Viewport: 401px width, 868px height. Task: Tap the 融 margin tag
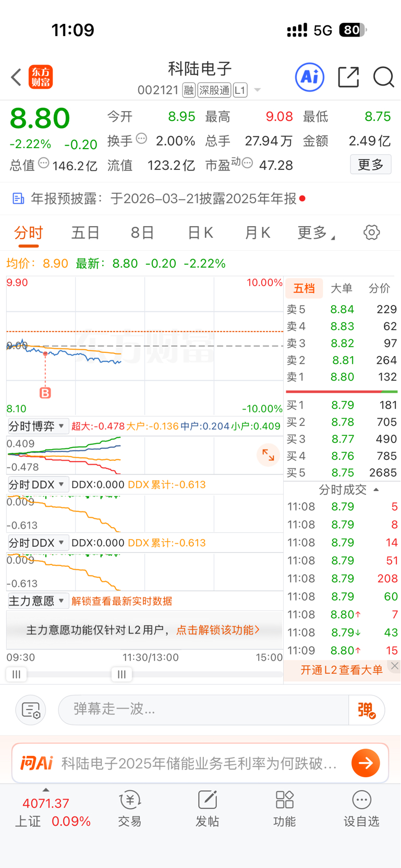(189, 90)
